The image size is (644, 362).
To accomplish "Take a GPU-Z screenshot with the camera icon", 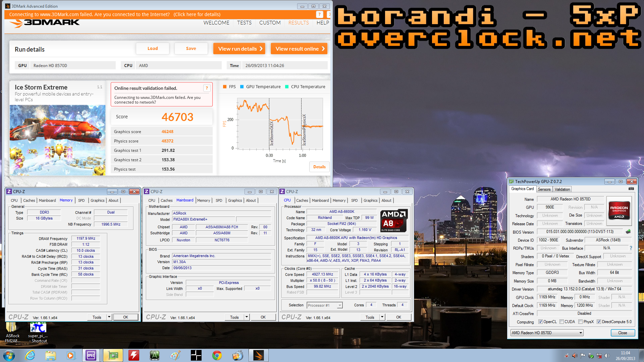I will 631,189.
